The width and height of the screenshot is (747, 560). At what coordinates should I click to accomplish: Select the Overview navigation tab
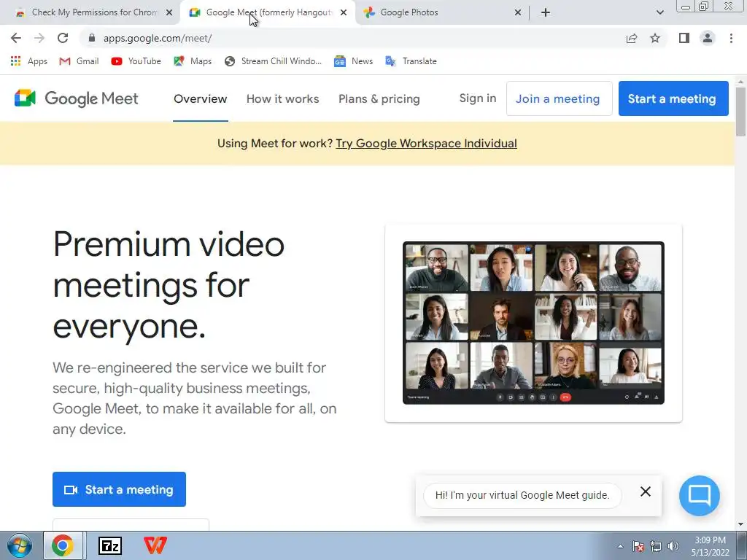coord(200,98)
